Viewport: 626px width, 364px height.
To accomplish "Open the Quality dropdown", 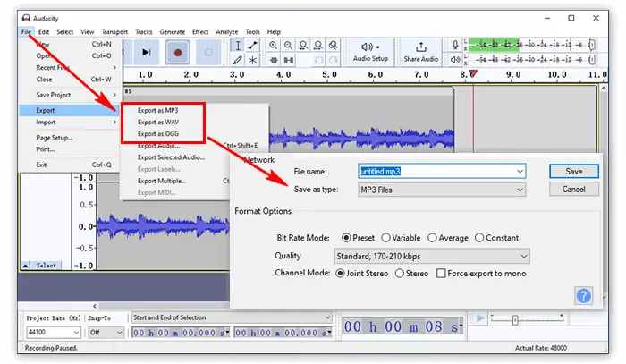I will point(432,257).
